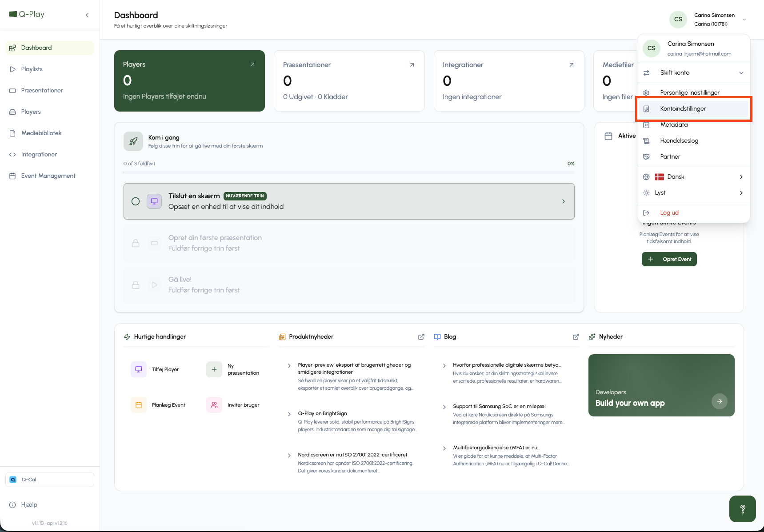The image size is (764, 532).
Task: Click the arrow icon on Integrationer card
Action: tap(572, 65)
